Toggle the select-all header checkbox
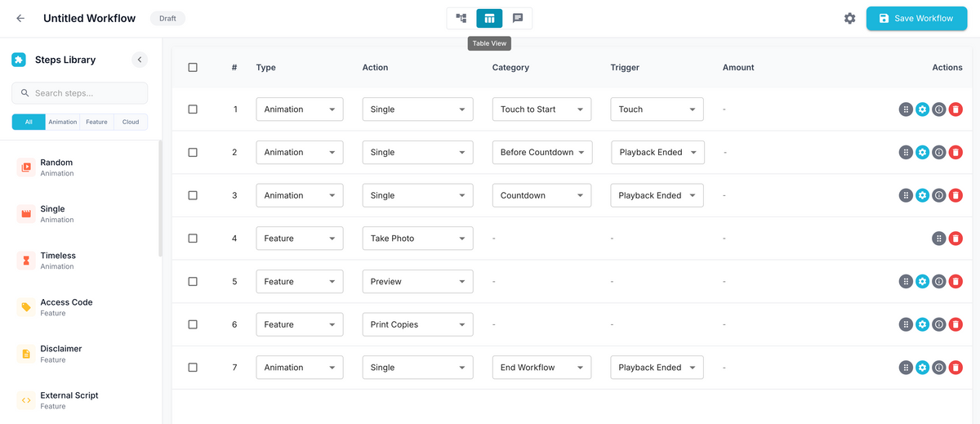This screenshot has height=424, width=980. coord(193,67)
